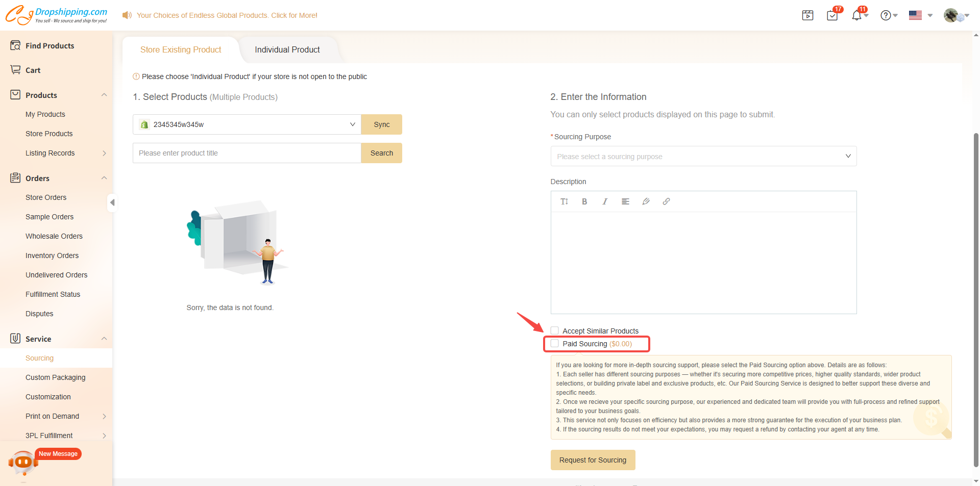Image resolution: width=980 pixels, height=486 pixels.
Task: Switch to the Store Existing Product tab
Action: [181, 49]
